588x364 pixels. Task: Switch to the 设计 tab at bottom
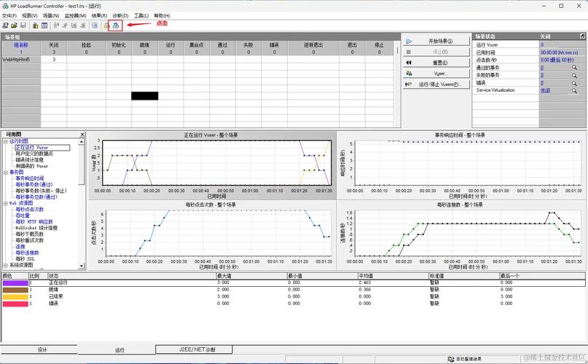[x=42, y=350]
